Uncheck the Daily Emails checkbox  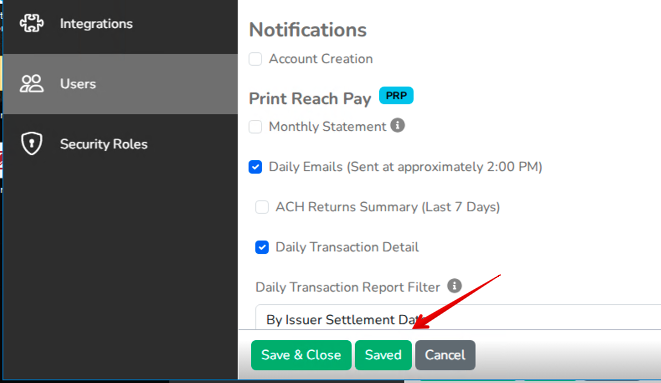(255, 167)
